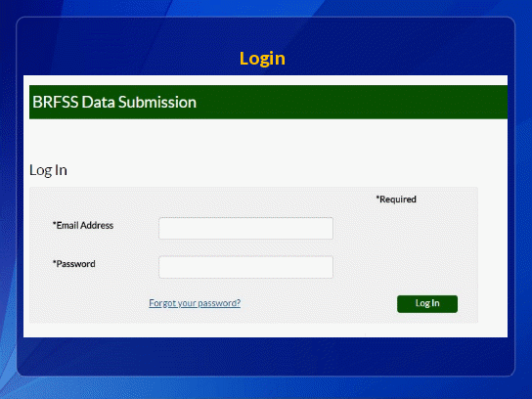Click the *Password label
Viewport: 532px width, 399px height.
click(x=73, y=264)
